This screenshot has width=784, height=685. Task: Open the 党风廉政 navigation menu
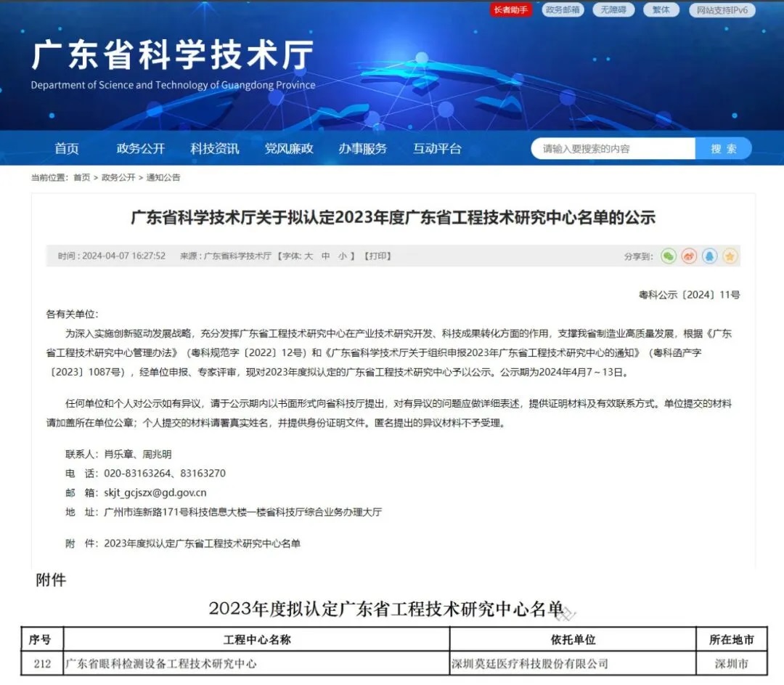(289, 149)
